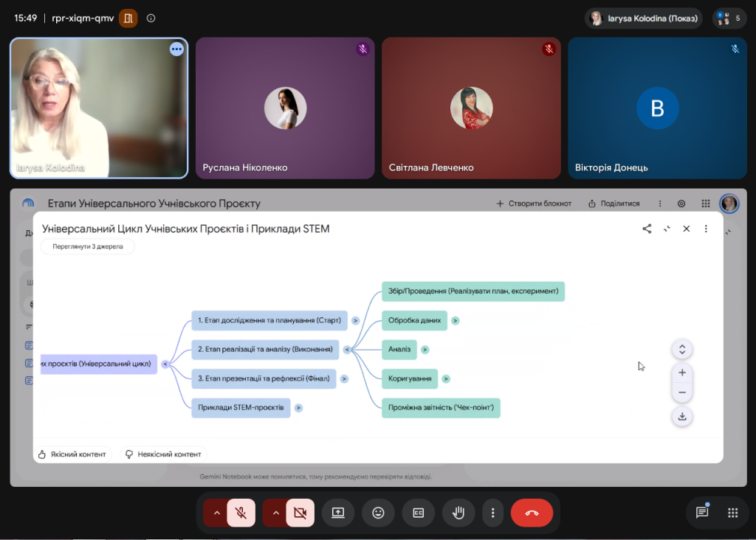Expand the Обробка даних node

455,321
